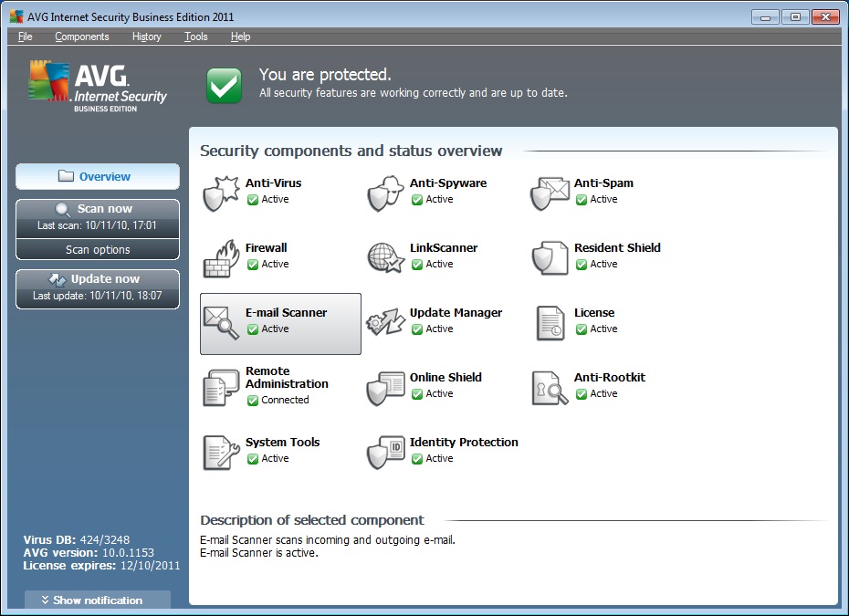Start a scan with Scan now
Image resolution: width=849 pixels, height=616 pixels.
98,218
